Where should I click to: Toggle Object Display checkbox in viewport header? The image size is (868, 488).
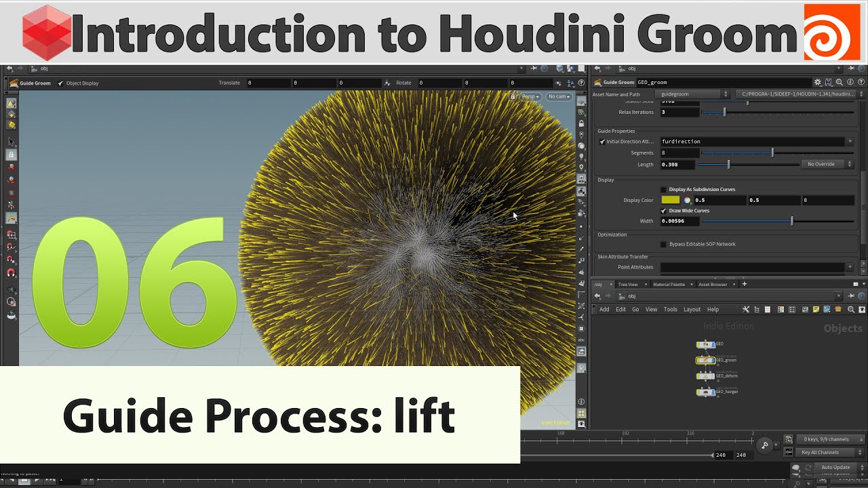pos(60,83)
